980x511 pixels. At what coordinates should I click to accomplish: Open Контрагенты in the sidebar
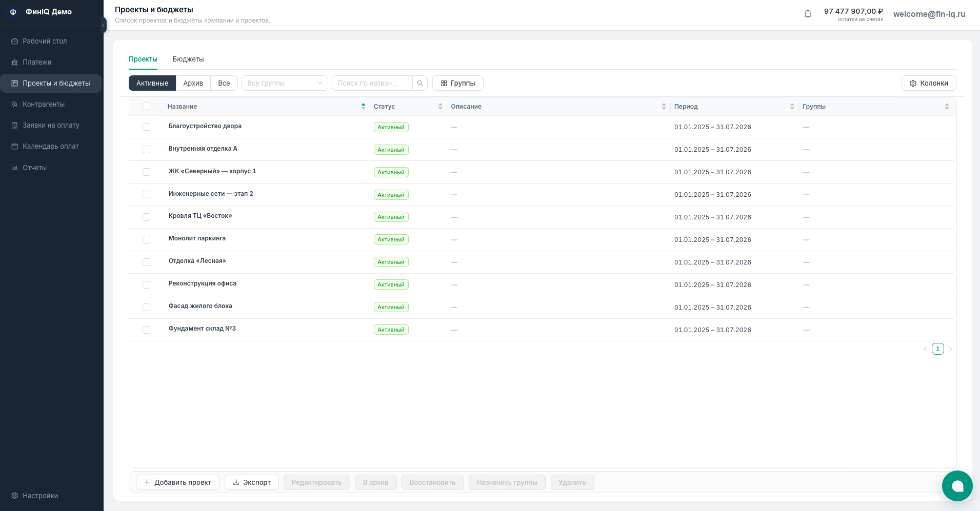[x=51, y=105]
